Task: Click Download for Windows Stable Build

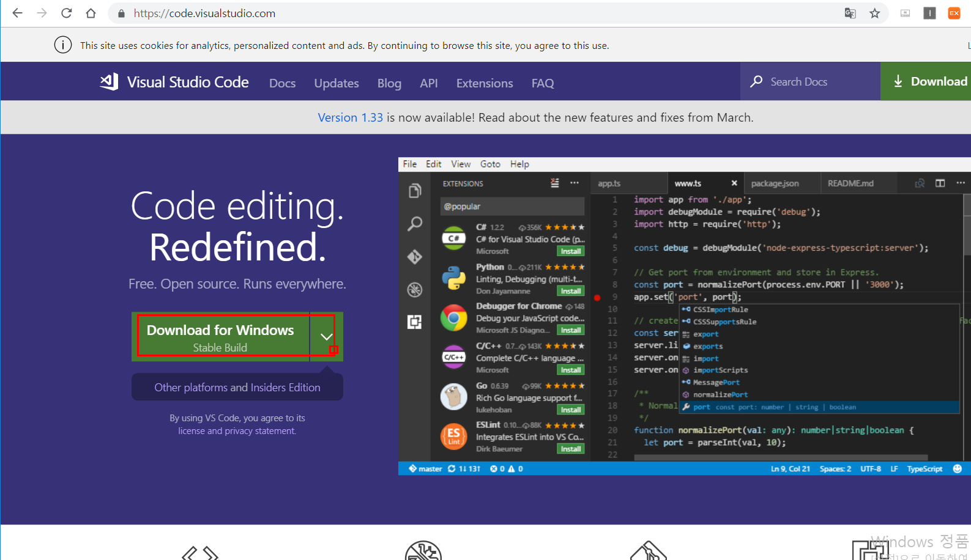Action: (220, 337)
